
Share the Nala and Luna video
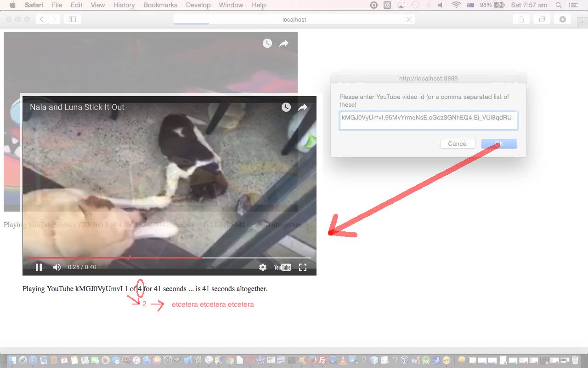click(x=303, y=107)
